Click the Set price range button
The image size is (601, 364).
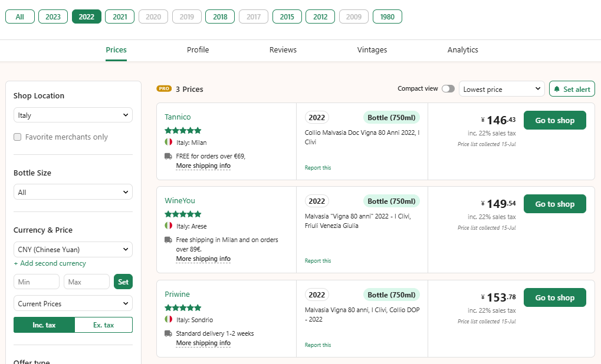point(123,282)
